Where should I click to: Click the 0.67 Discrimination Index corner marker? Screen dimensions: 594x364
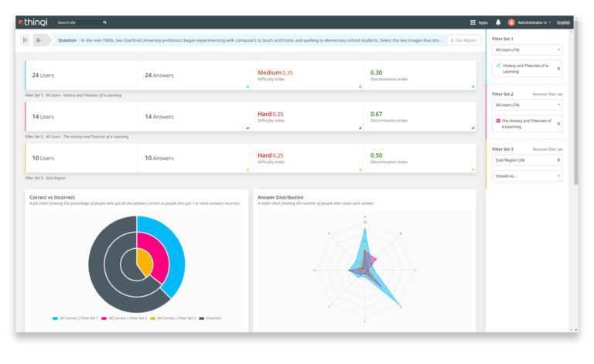(473, 128)
